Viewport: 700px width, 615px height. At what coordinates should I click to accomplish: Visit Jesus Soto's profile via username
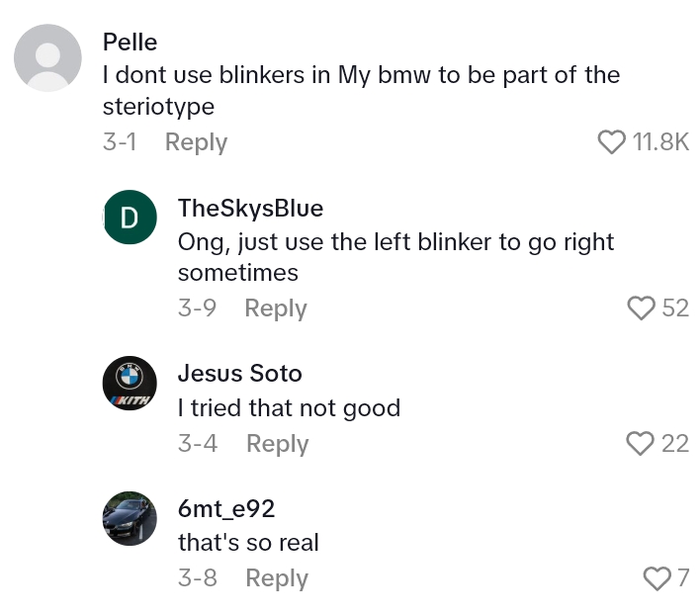point(239,374)
